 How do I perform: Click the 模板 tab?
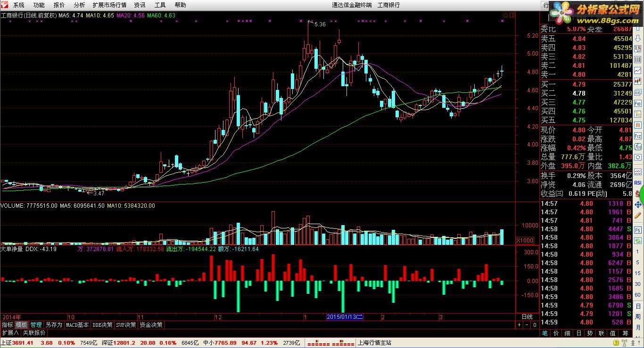coord(21,325)
